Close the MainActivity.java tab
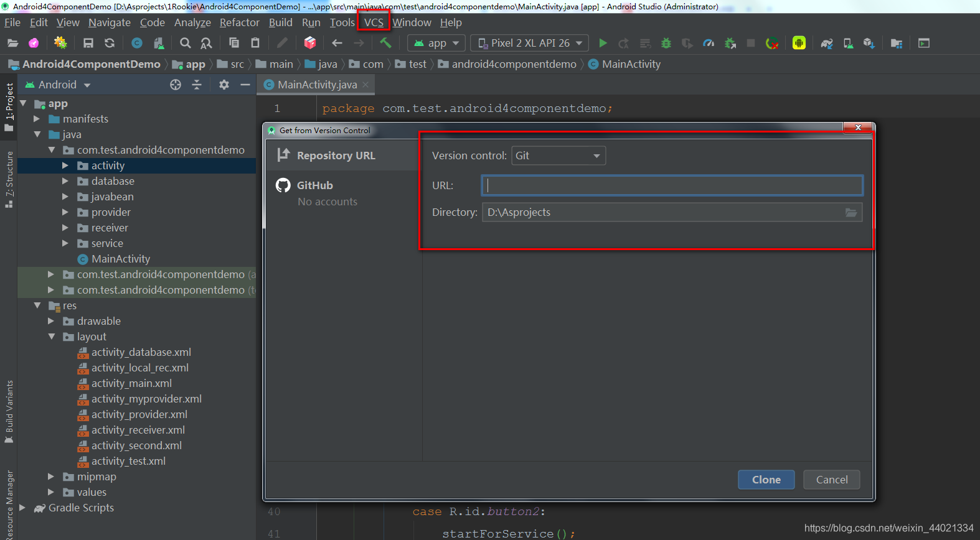 tap(366, 85)
